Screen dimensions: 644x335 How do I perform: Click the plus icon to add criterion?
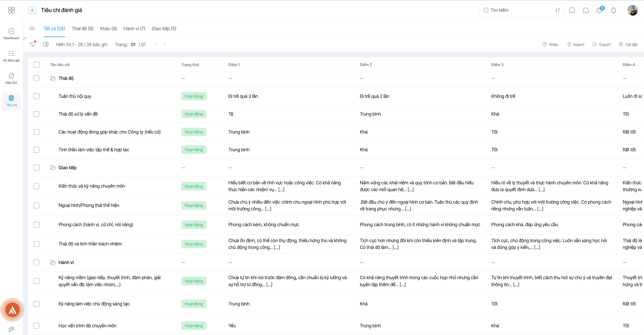pyautogui.click(x=32, y=10)
